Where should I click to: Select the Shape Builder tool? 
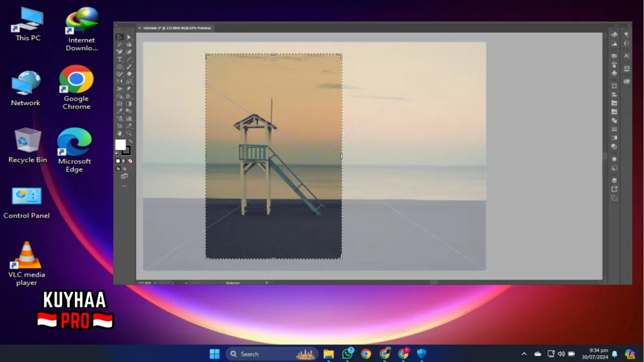[119, 96]
